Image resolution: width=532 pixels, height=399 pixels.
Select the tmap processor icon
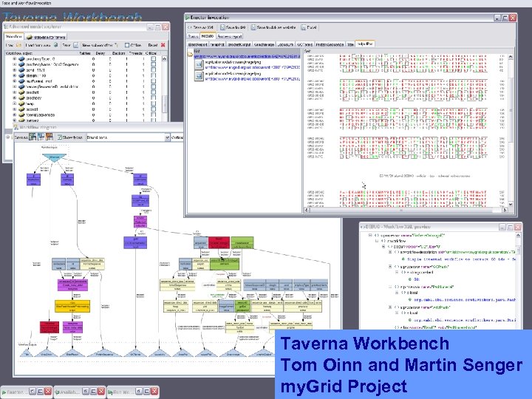pos(21,103)
